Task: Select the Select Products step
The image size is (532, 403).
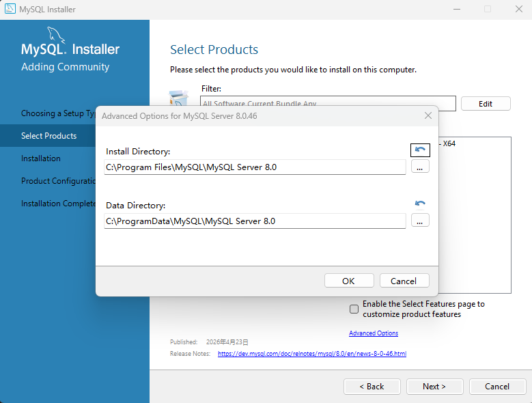Action: point(49,136)
